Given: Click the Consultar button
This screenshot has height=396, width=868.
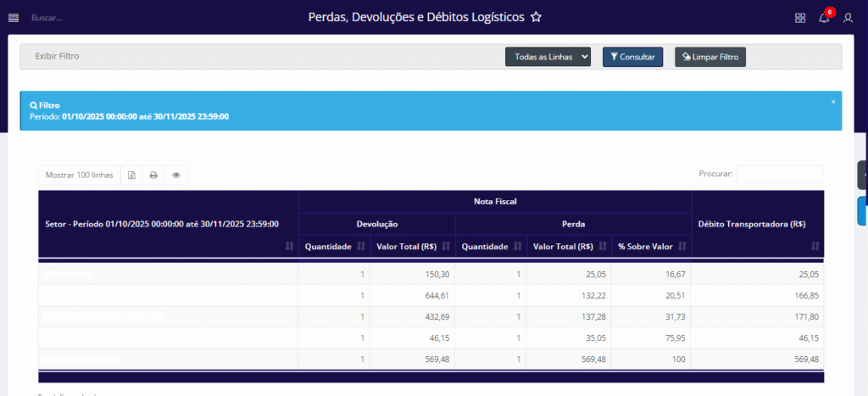Looking at the screenshot, I should click(x=632, y=57).
